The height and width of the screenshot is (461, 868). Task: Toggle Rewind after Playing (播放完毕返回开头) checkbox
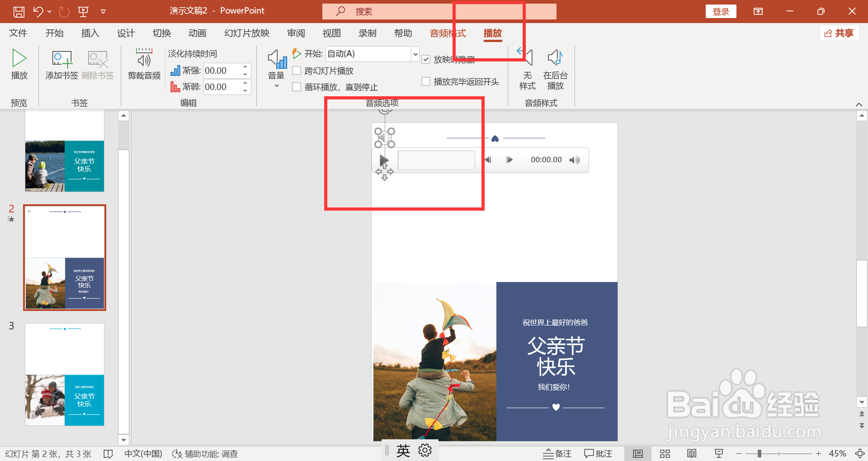[426, 82]
